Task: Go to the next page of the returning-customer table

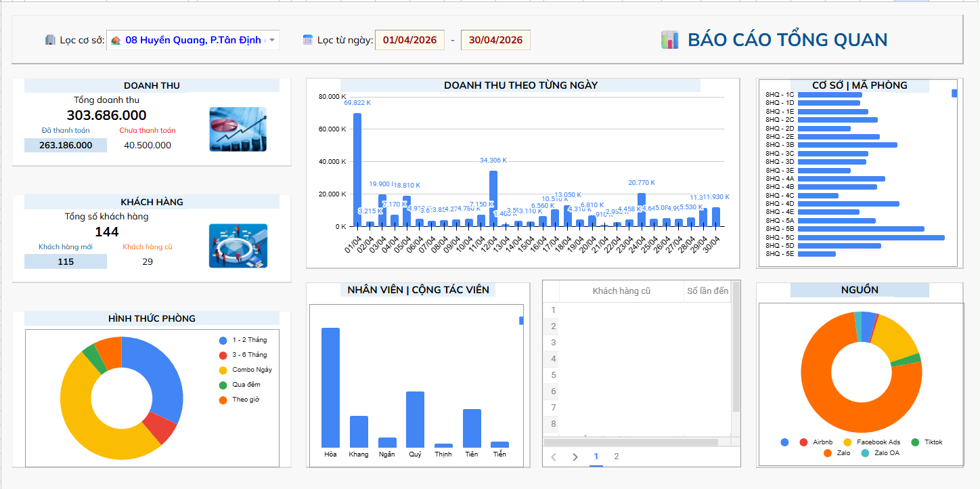Action: (x=575, y=457)
